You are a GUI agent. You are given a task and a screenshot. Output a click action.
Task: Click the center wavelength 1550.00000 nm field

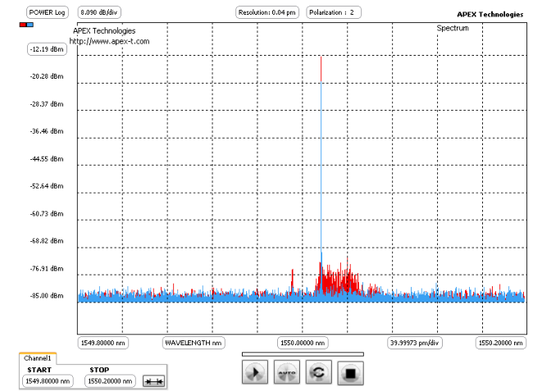303,343
